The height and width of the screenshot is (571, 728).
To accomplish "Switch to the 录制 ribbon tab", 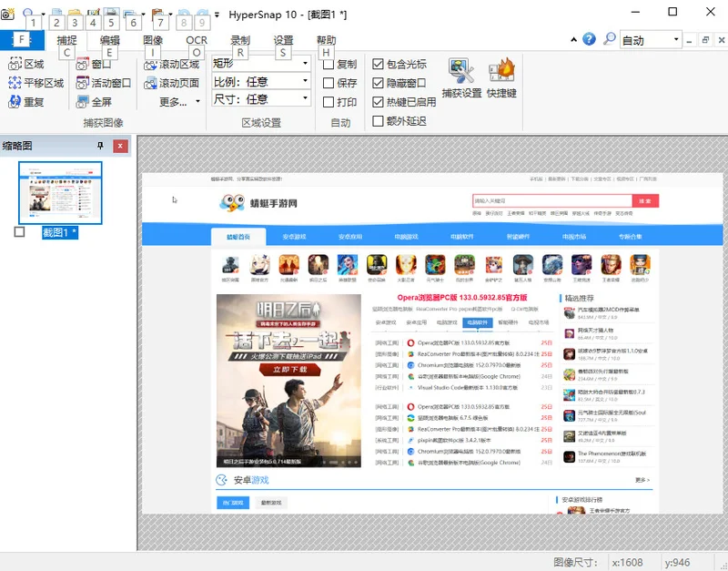I will point(240,40).
